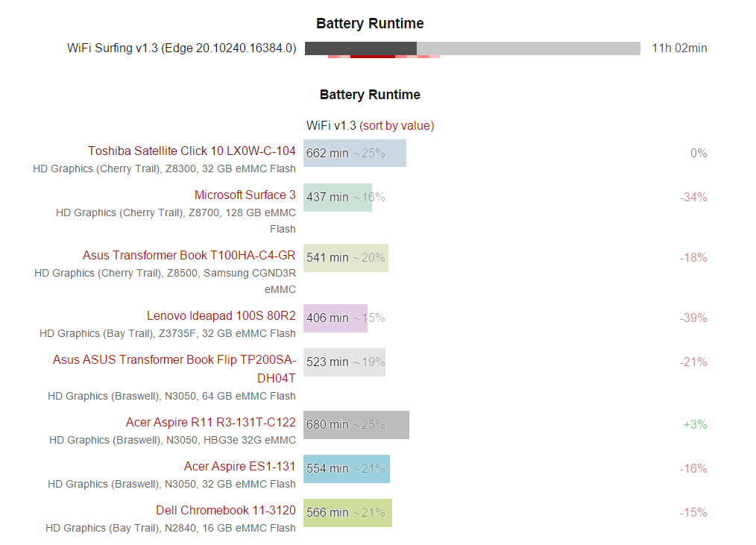Select the '0%' value for Toshiba
The width and height of the screenshot is (756, 545).
699,154
